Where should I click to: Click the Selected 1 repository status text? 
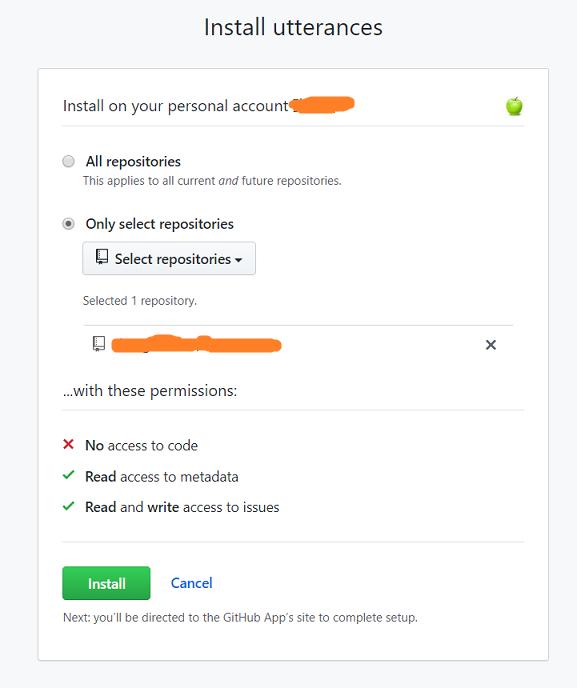coord(140,301)
